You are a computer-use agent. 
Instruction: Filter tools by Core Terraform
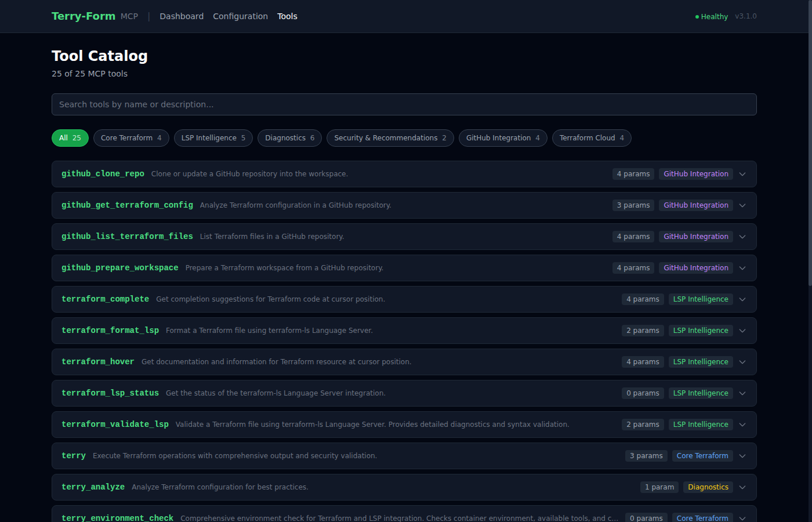point(131,138)
